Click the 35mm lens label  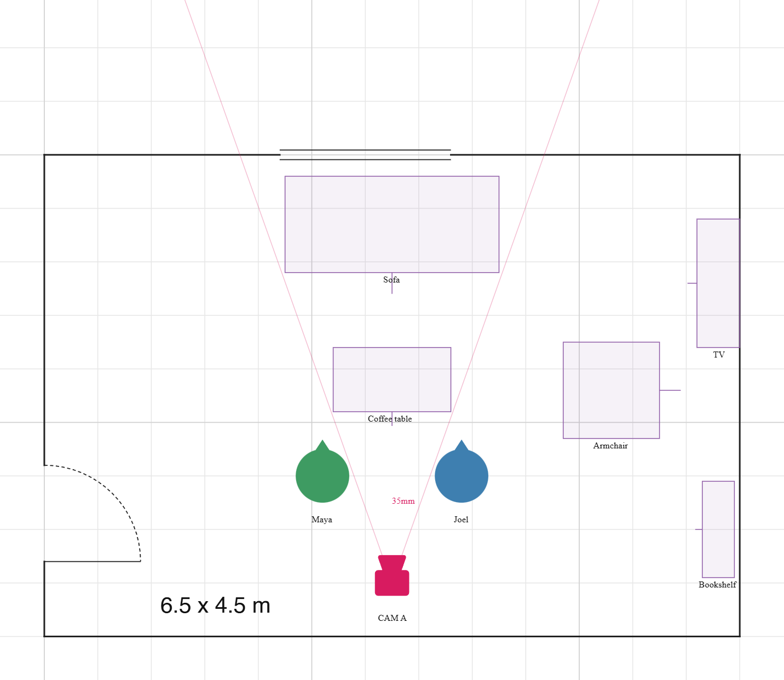coord(403,501)
